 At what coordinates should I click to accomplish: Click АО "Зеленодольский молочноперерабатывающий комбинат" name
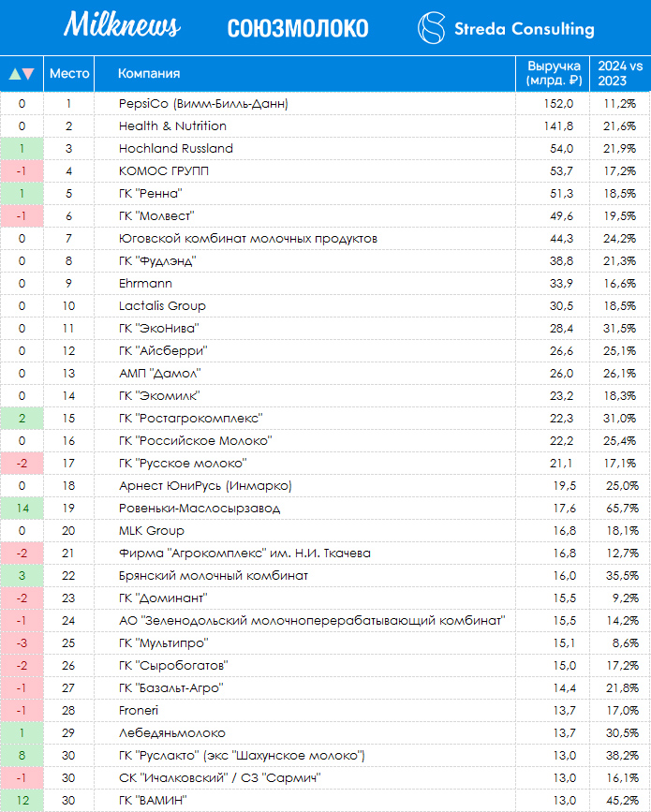pos(312,620)
